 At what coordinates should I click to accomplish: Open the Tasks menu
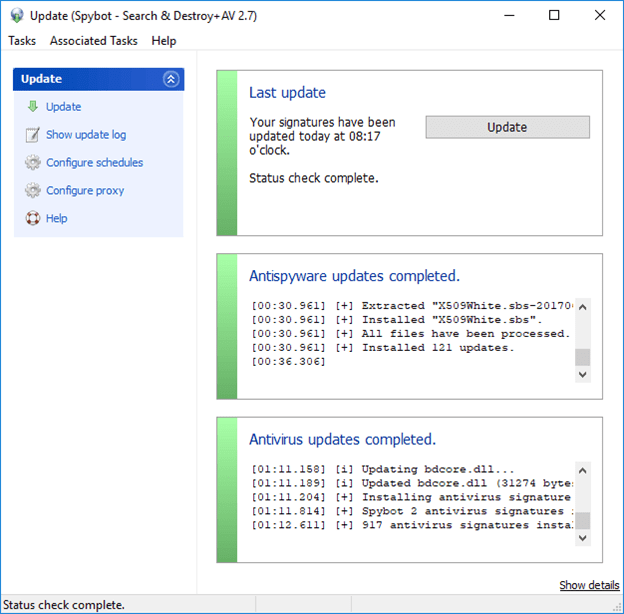(22, 41)
